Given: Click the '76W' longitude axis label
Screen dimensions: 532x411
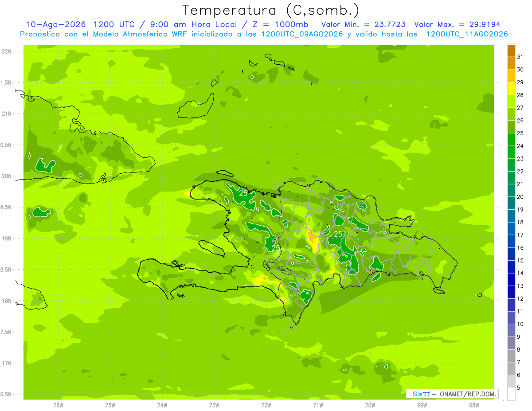Looking at the screenshot, I should click(x=58, y=405).
